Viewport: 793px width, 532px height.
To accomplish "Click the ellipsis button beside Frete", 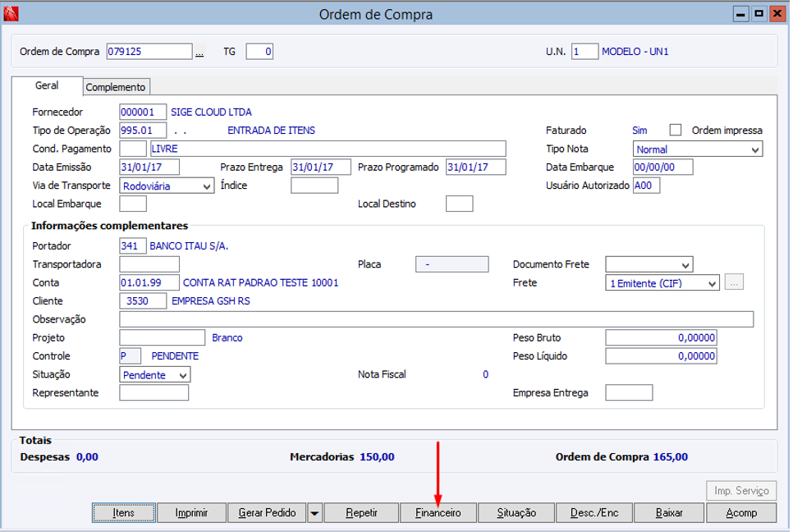I will pos(734,282).
